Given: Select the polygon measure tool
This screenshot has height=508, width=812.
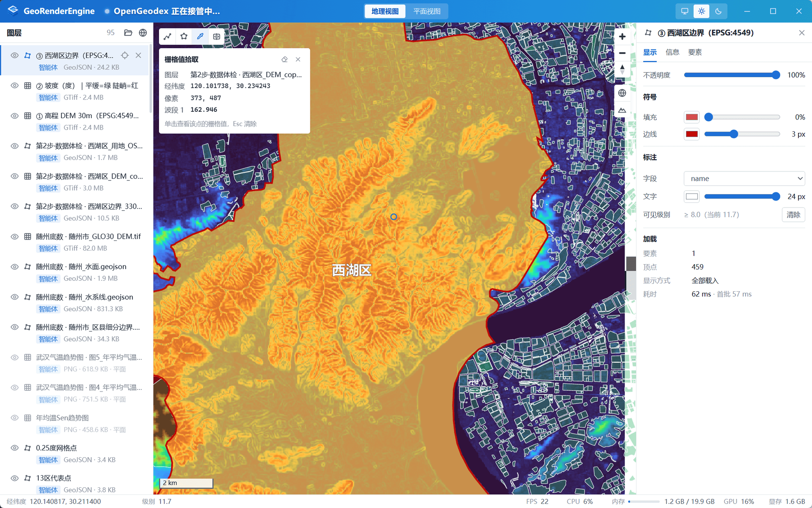Looking at the screenshot, I should click(x=184, y=36).
